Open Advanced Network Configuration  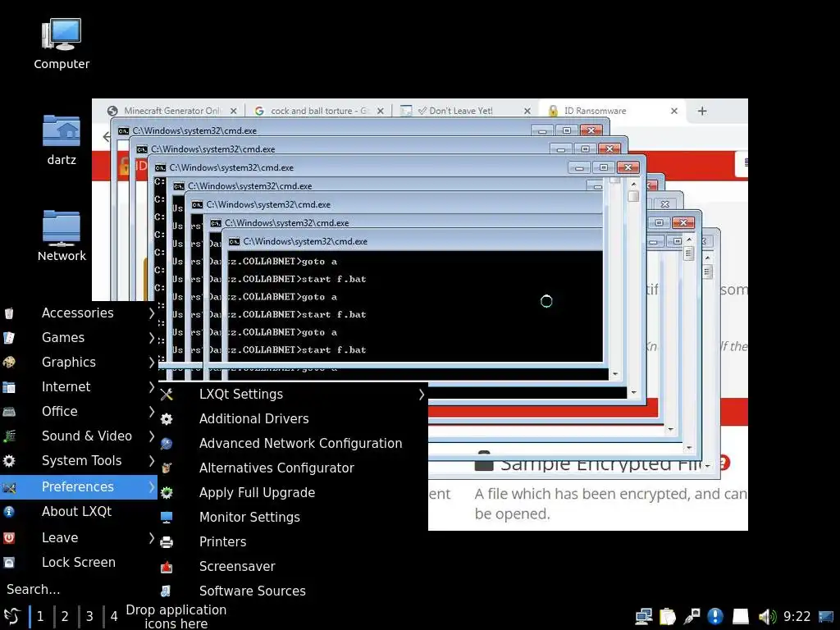point(293,444)
